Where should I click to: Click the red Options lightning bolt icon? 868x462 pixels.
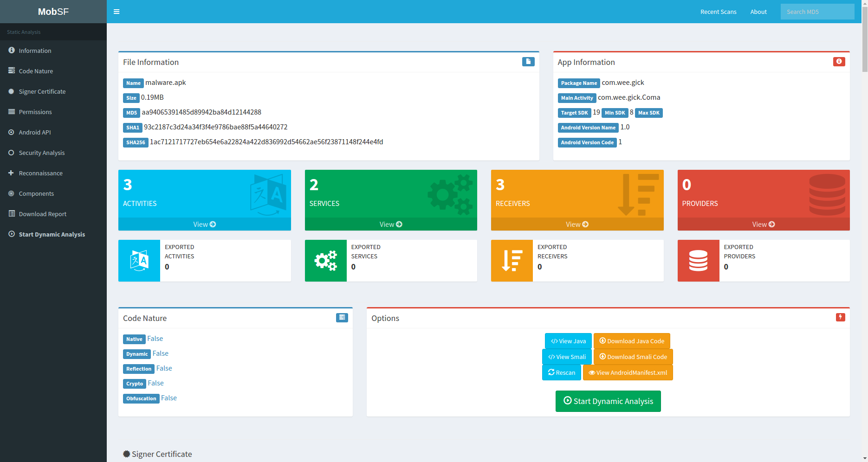[840, 317]
